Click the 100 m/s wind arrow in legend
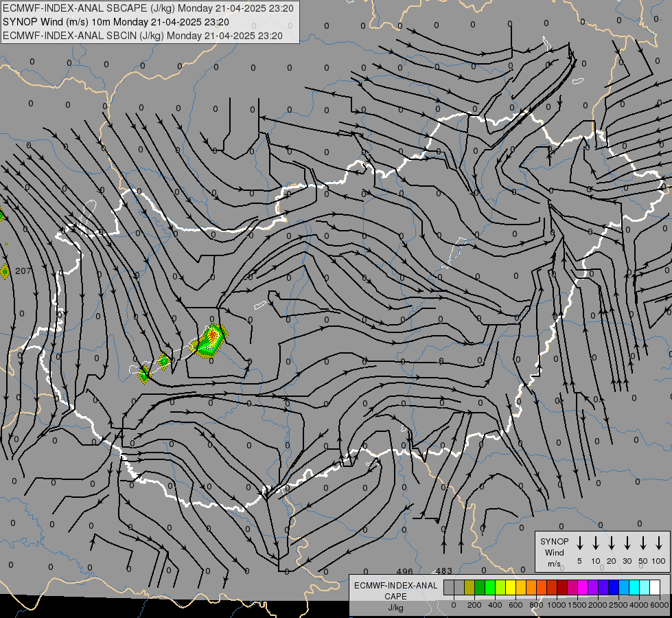Screen dimensions: 672x618 pyautogui.click(x=659, y=543)
